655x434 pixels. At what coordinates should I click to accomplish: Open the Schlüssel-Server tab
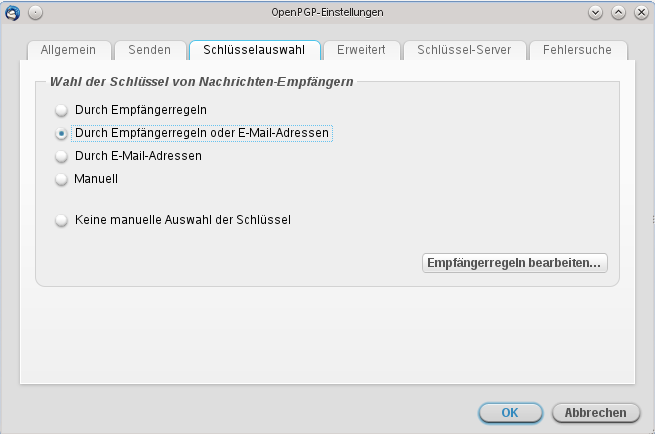pyautogui.click(x=464, y=50)
